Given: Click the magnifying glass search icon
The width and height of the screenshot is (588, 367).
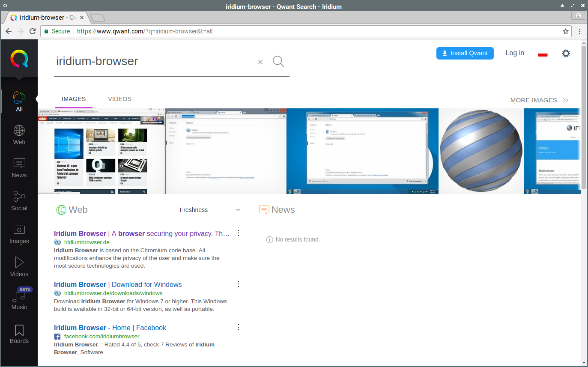Looking at the screenshot, I should tap(278, 62).
